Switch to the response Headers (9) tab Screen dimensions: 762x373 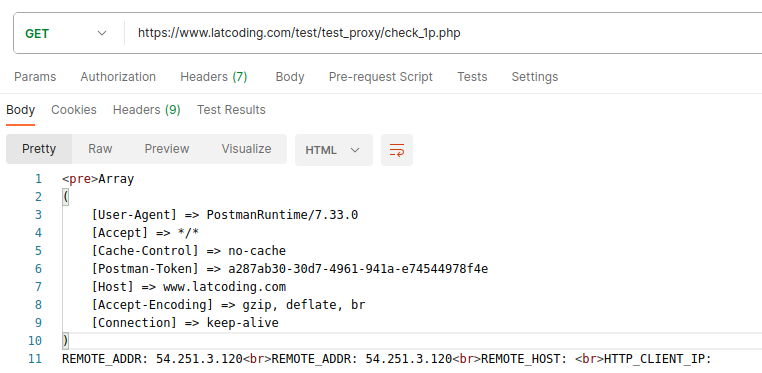(x=147, y=110)
